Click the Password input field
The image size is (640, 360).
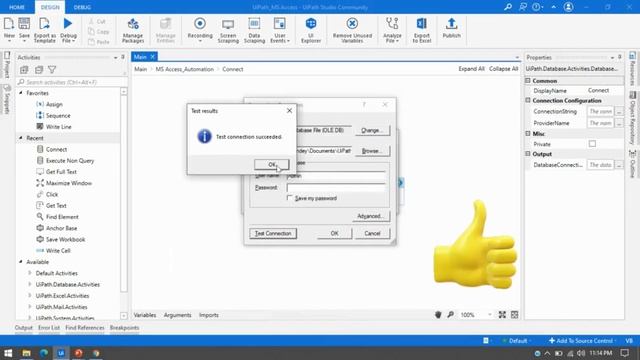point(336,187)
